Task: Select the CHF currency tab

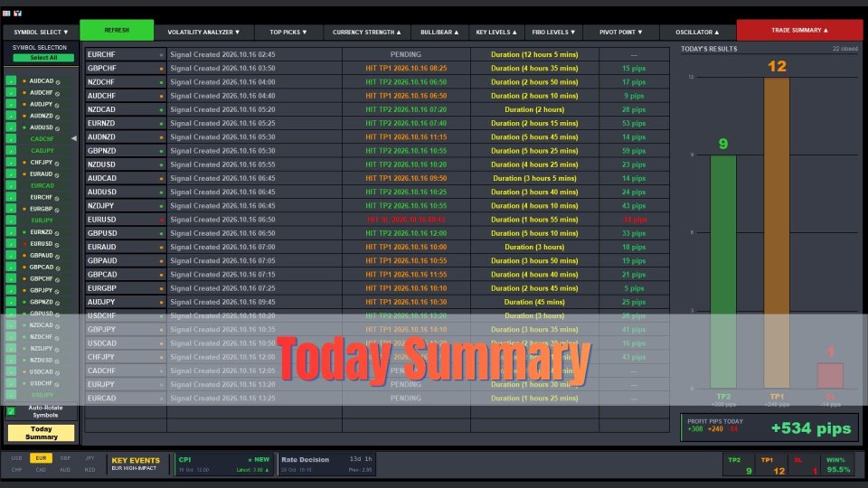Action: coord(16,470)
